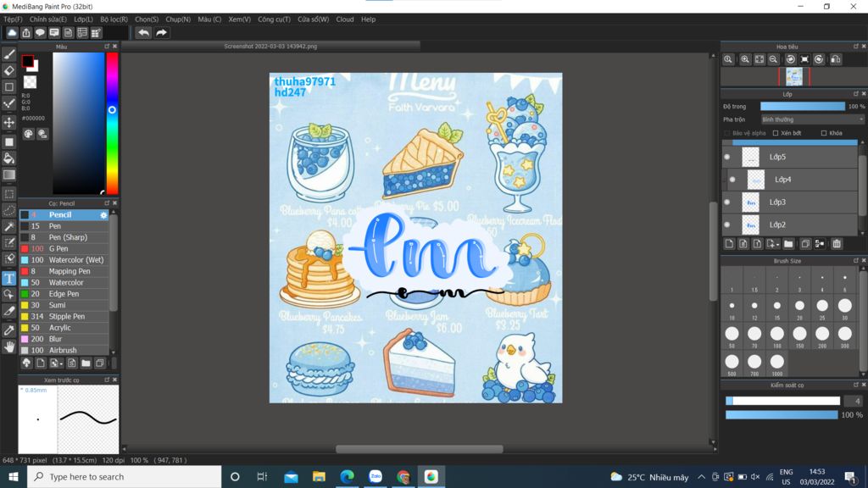Activate the Text tool
Image resolution: width=868 pixels, height=488 pixels.
[x=8, y=278]
